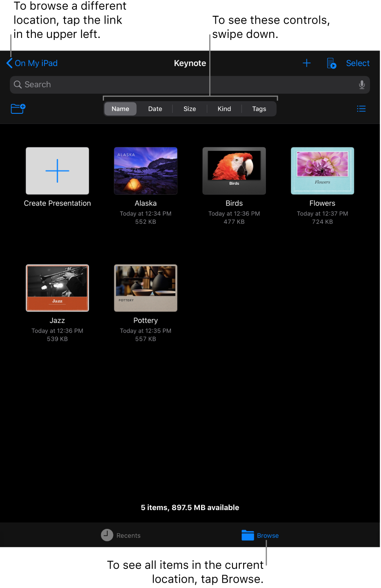Viewport: 381px width, 588px height.
Task: Switch to the Recents tab
Action: pyautogui.click(x=121, y=535)
